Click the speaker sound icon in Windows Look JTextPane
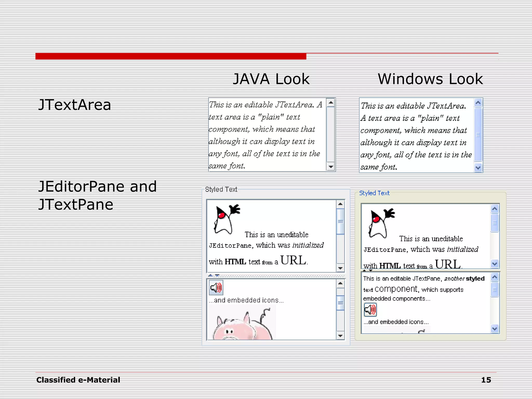 pyautogui.click(x=370, y=310)
